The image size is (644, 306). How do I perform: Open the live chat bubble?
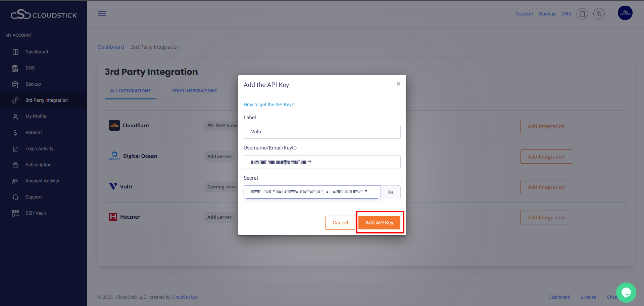626,293
